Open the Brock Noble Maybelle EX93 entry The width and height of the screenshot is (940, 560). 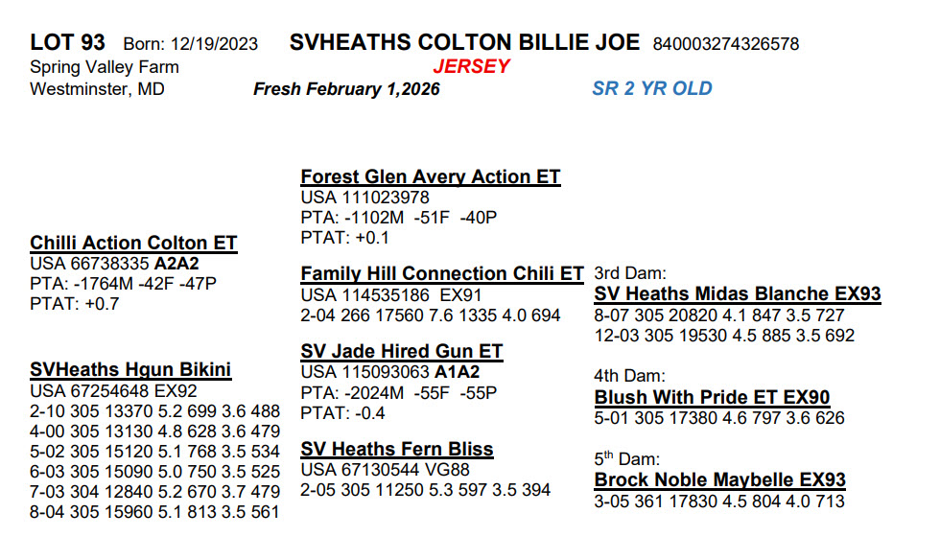pyautogui.click(x=719, y=480)
